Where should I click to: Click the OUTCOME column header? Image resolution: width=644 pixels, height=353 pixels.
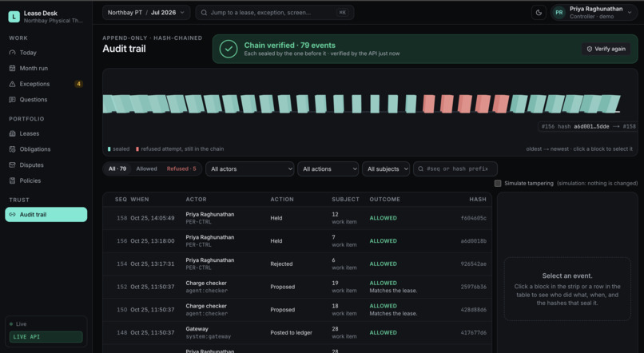click(x=384, y=199)
